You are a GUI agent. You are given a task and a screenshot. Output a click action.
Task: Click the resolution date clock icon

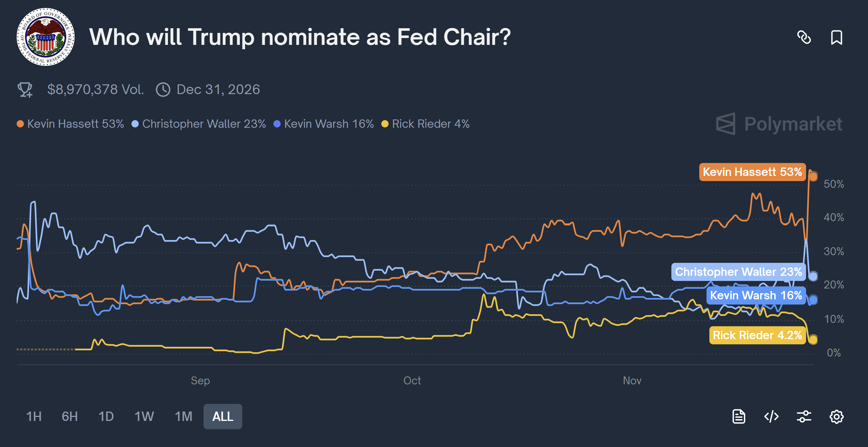(164, 89)
